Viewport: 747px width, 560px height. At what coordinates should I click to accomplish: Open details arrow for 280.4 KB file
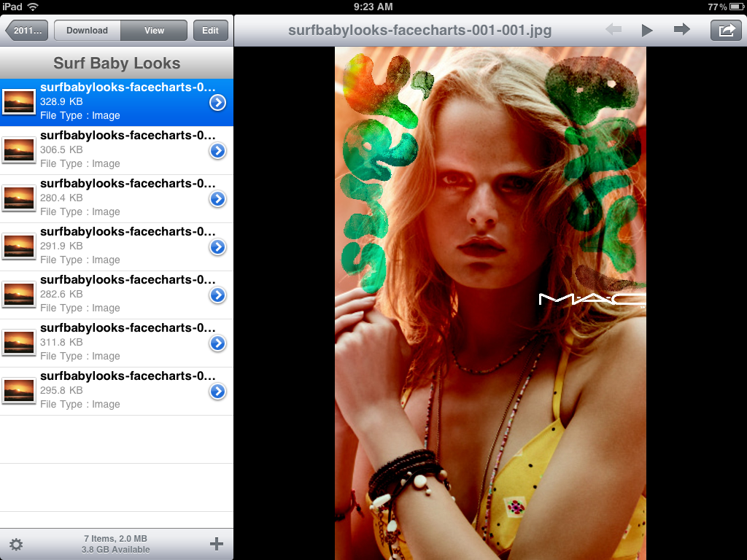point(217,198)
